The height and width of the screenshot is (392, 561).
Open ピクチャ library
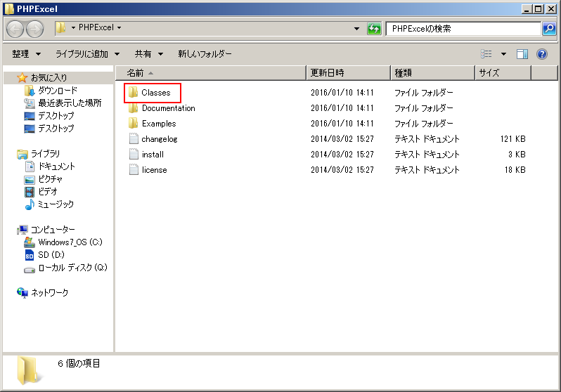coord(50,179)
